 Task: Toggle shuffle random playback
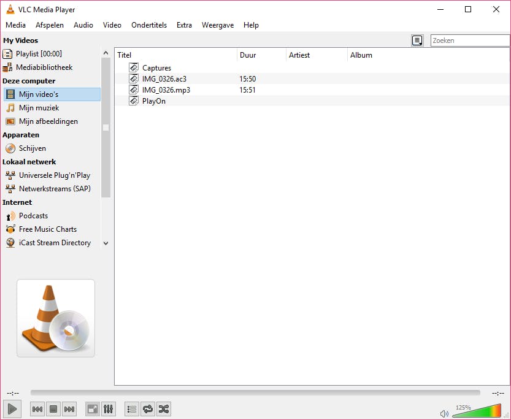pyautogui.click(x=164, y=409)
